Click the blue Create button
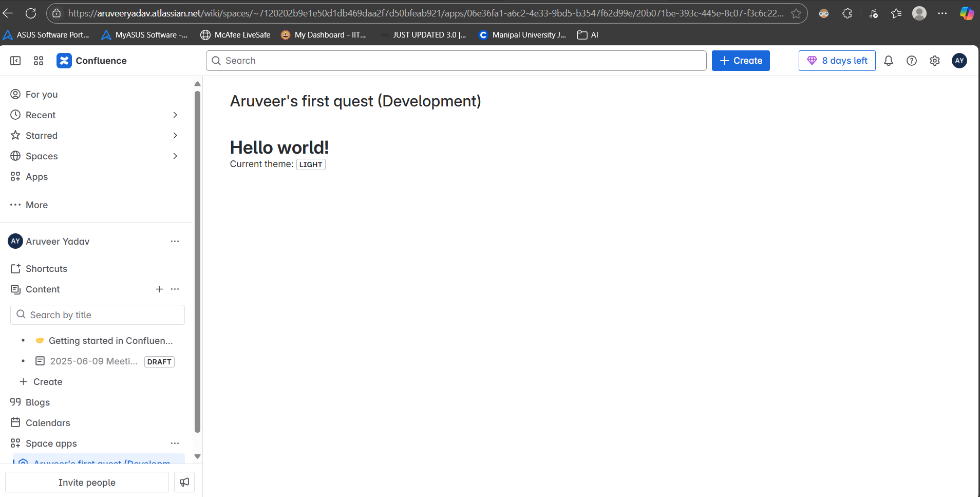 click(741, 61)
